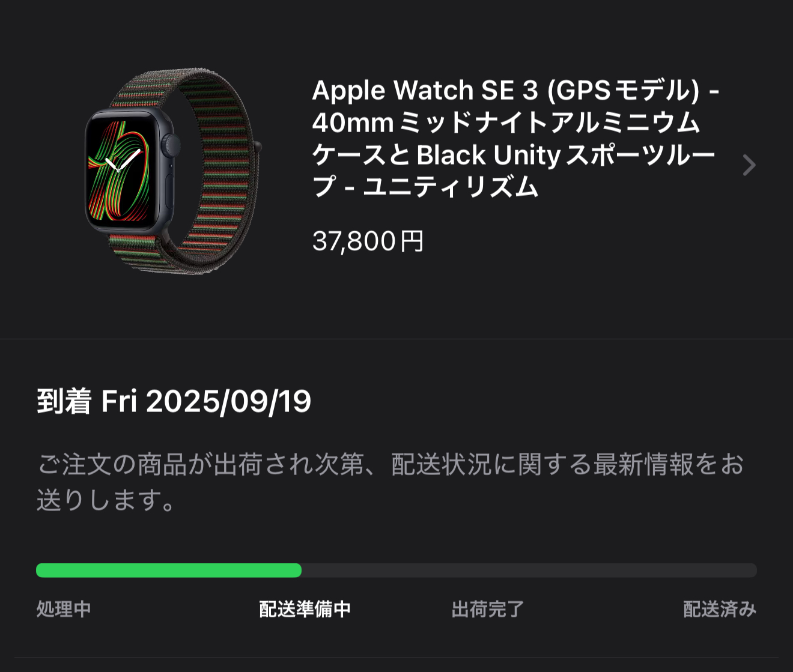Tap the 2025/09/19 date in arrival heading

(x=228, y=401)
